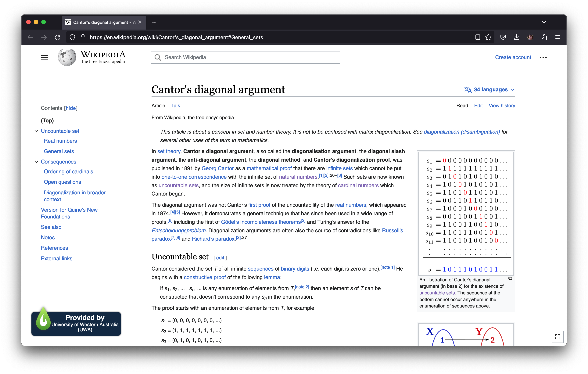Click the Save to Pocket icon
This screenshot has width=588, height=374.
point(503,37)
